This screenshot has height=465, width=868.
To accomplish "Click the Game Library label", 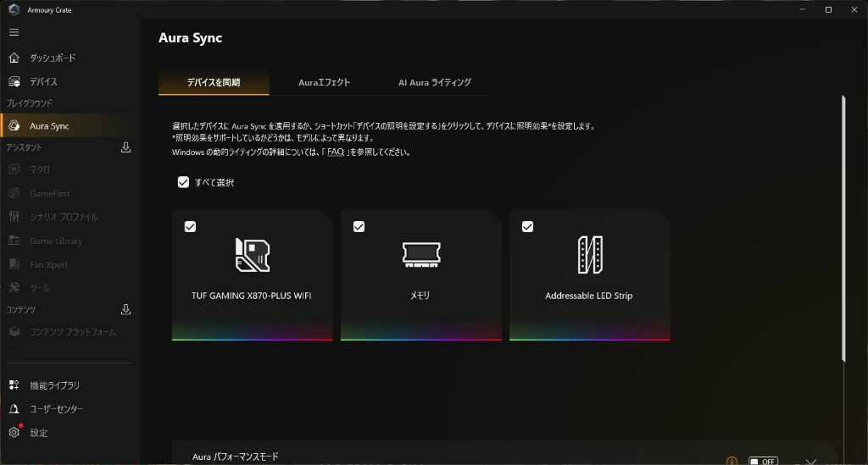I will click(56, 241).
